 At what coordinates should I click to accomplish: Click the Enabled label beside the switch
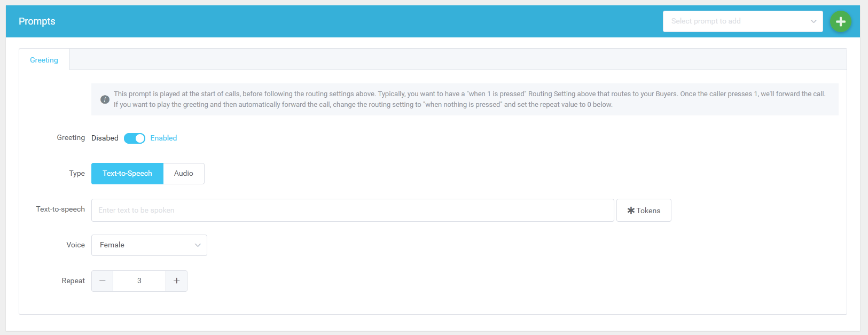point(163,138)
